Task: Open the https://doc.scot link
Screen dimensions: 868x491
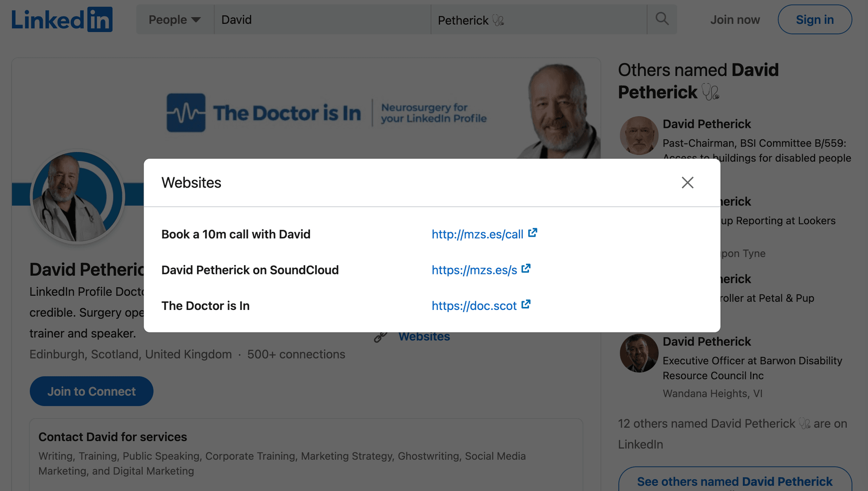Action: 474,306
